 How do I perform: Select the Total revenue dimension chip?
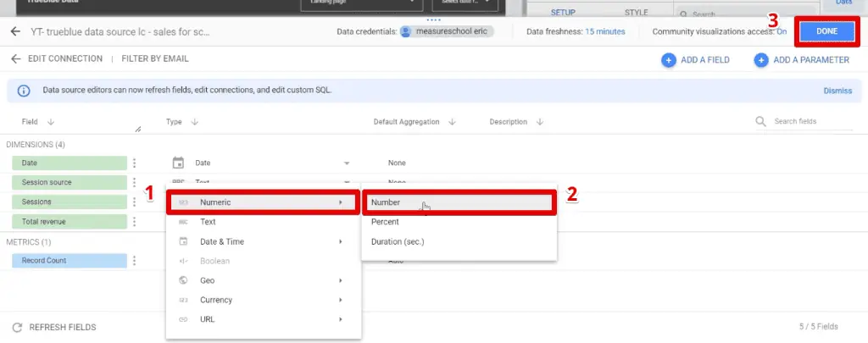tap(70, 221)
